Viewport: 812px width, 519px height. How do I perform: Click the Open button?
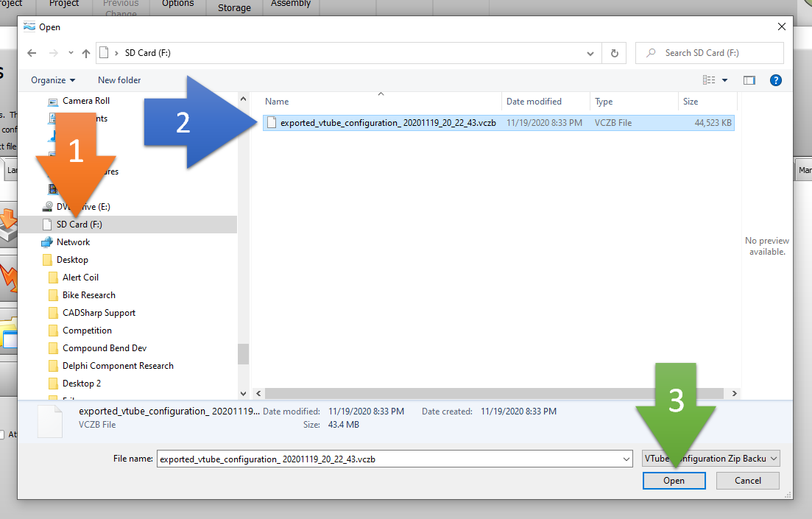(674, 481)
